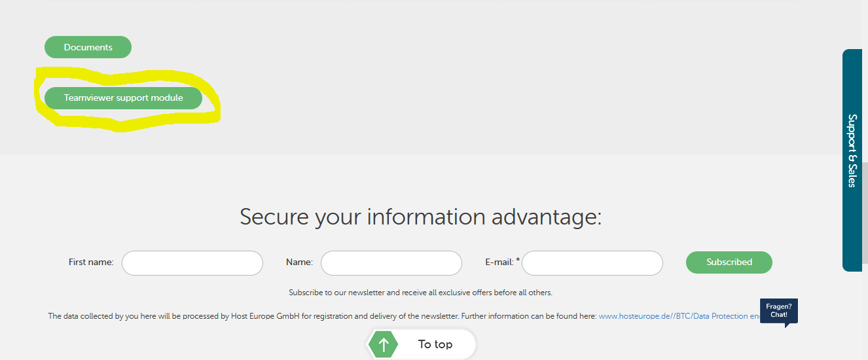The height and width of the screenshot is (360, 868).
Task: Click the To top button
Action: tap(422, 344)
